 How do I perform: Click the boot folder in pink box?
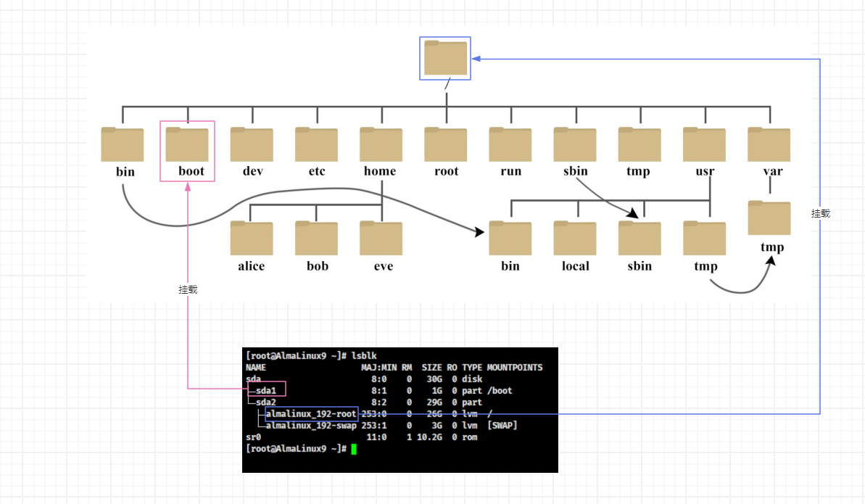tap(187, 144)
